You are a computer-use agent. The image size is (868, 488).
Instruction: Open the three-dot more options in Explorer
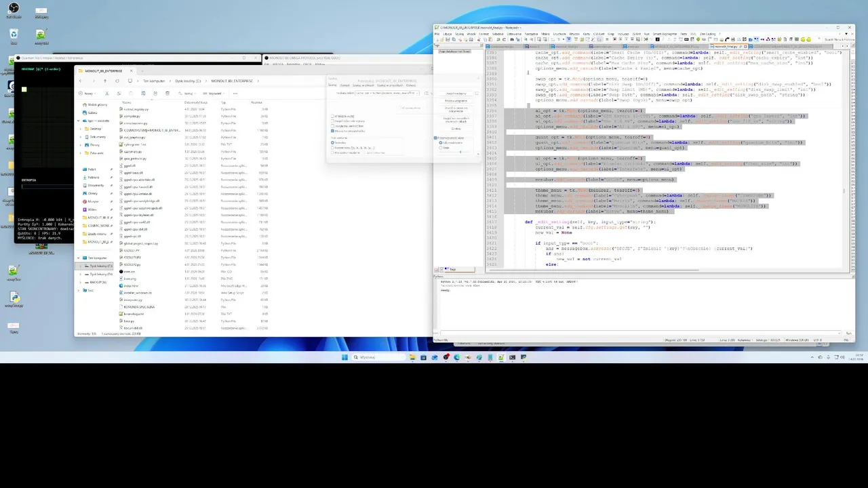pyautogui.click(x=235, y=94)
